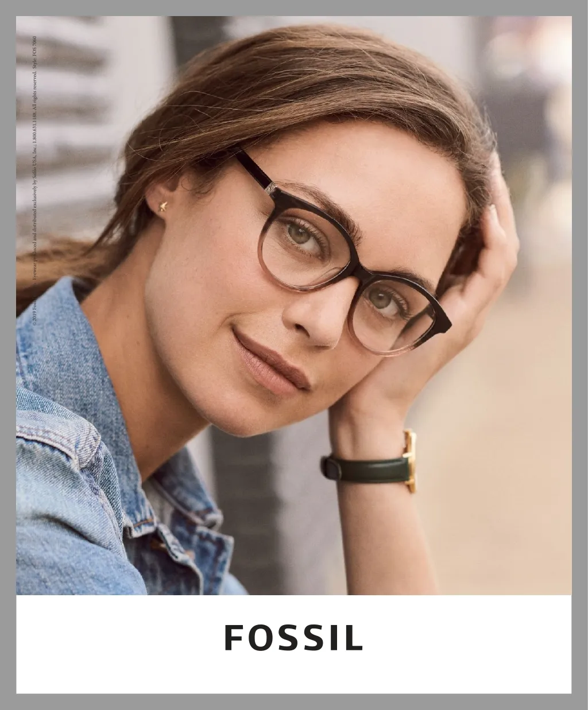The image size is (588, 710).
Task: Click the FOSSIL brand logo text
Action: pos(293,638)
